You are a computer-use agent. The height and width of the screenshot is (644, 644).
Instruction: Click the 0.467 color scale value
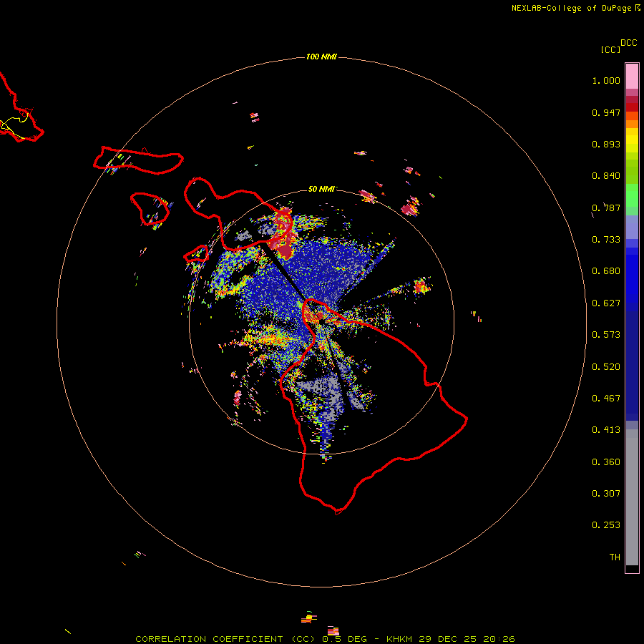606,399
